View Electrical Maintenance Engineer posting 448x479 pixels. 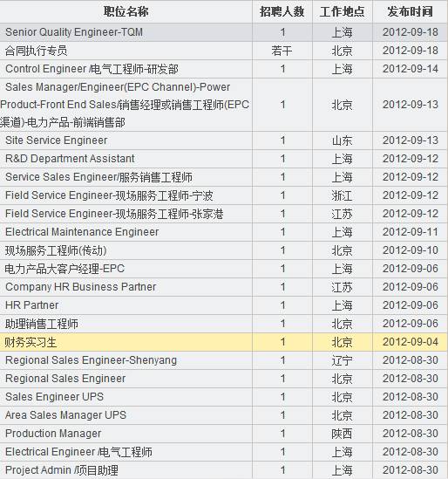82,232
